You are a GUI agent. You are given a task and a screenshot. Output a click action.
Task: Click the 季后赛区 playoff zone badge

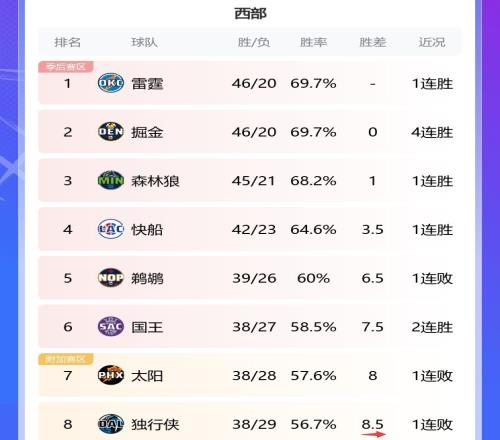[x=66, y=67]
